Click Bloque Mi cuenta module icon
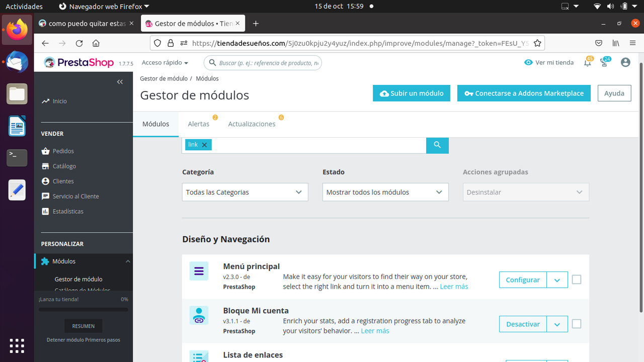 tap(199, 315)
